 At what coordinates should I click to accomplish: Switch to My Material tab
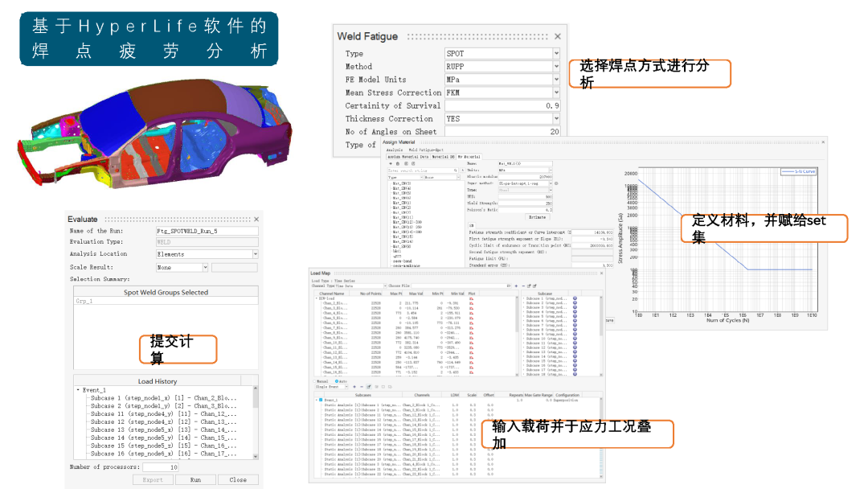pyautogui.click(x=469, y=157)
